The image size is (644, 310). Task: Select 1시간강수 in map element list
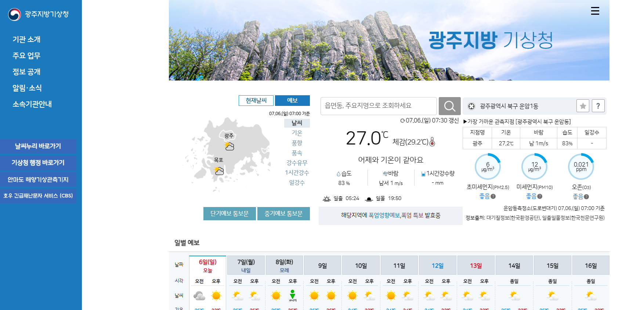pyautogui.click(x=297, y=172)
